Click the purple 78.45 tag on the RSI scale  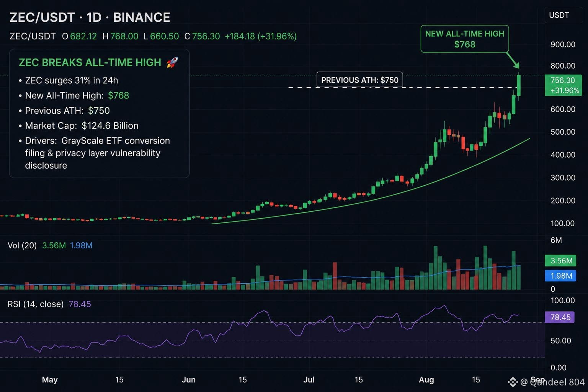coord(560,317)
